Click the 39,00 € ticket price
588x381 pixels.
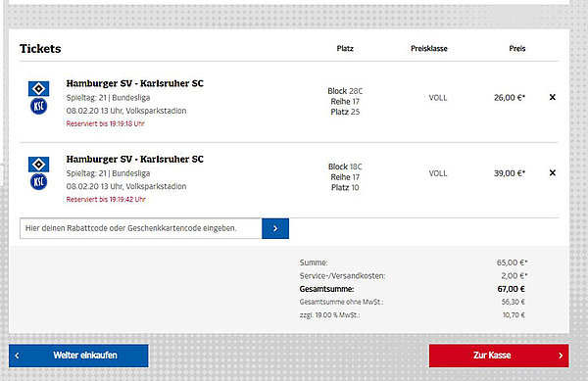click(x=510, y=173)
